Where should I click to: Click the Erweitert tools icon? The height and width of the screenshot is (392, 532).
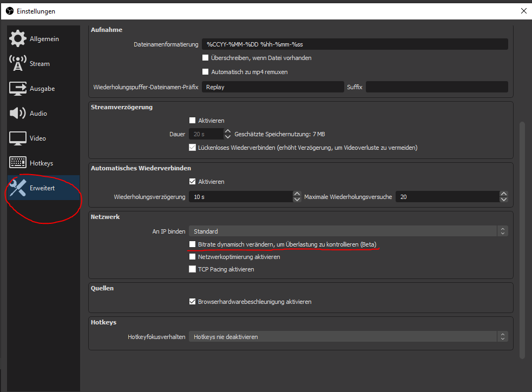click(x=18, y=188)
